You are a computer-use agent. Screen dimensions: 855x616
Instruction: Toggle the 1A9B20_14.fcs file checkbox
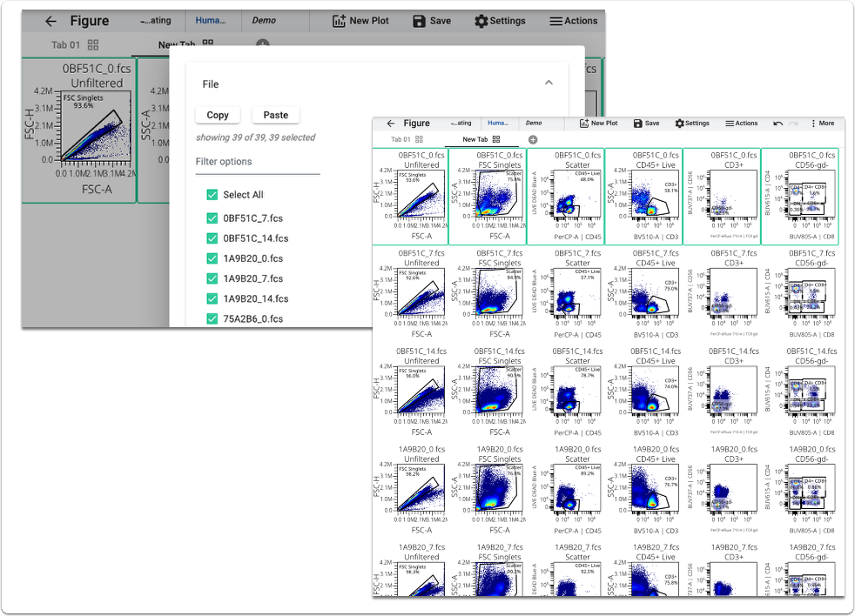point(212,298)
